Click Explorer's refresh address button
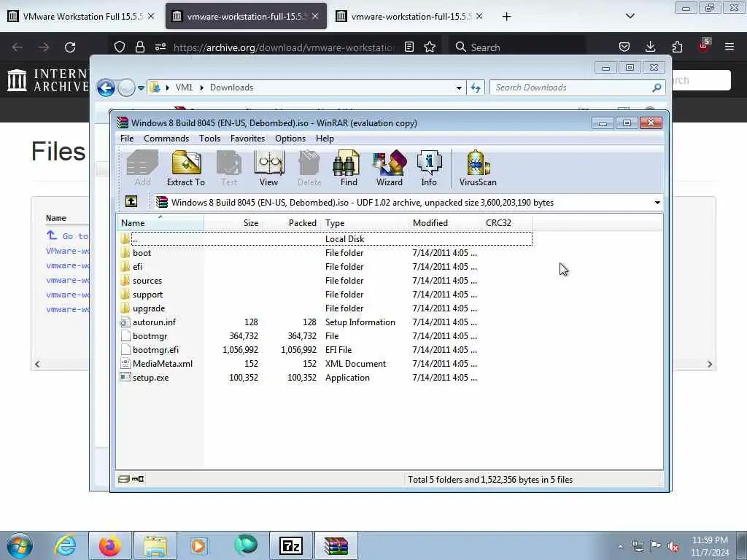 point(476,87)
